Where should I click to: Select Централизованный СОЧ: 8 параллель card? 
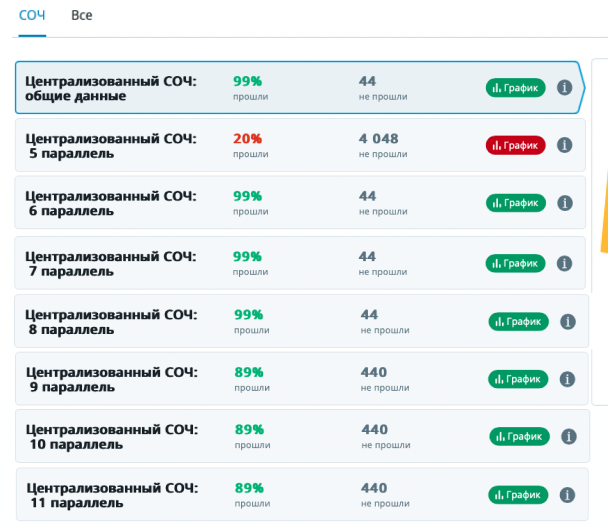[110, 322]
